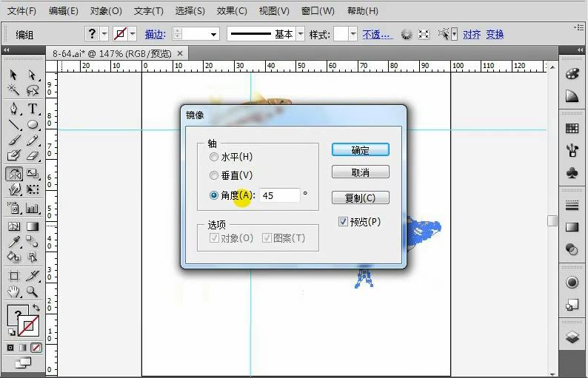Select the Type (T) tool
Image resolution: width=588 pixels, height=378 pixels.
point(33,109)
